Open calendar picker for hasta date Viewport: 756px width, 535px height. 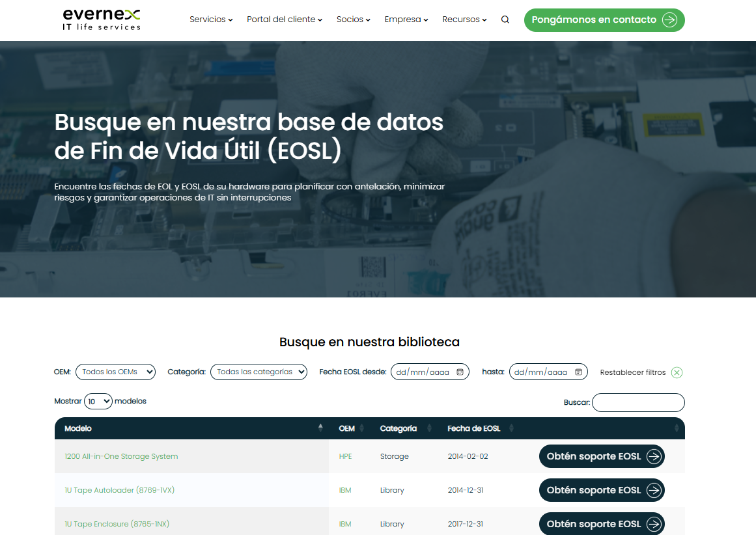[579, 372]
